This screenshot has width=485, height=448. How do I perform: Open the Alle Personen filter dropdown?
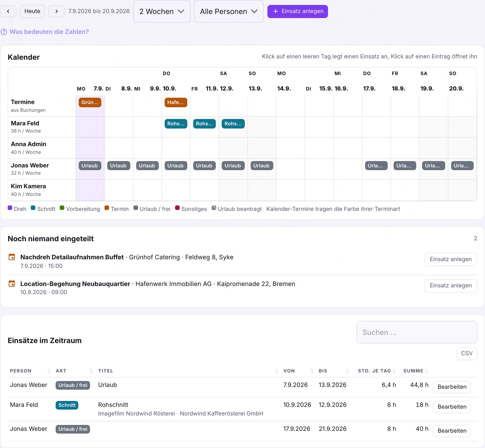click(x=229, y=11)
